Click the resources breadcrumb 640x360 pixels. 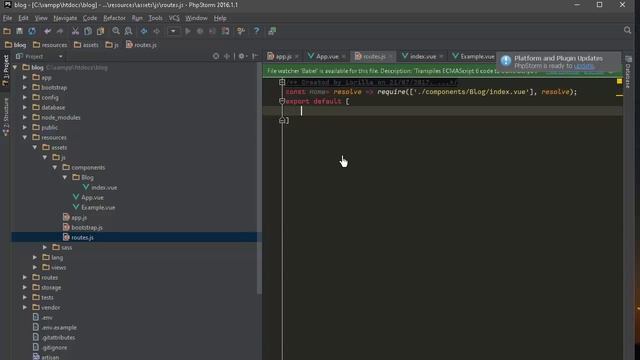click(x=50, y=45)
